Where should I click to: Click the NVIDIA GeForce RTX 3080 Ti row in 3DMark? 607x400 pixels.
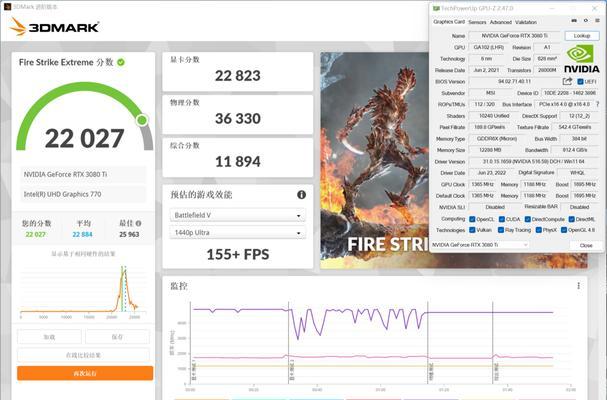click(x=83, y=174)
